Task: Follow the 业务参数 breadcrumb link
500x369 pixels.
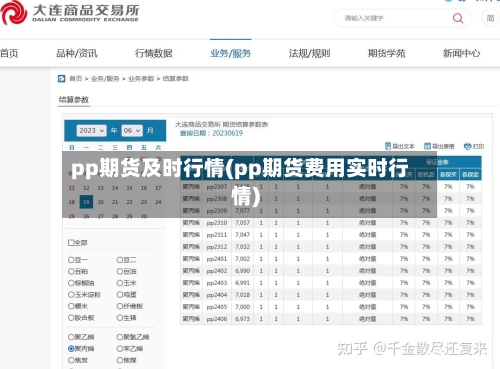Action: click(x=141, y=79)
